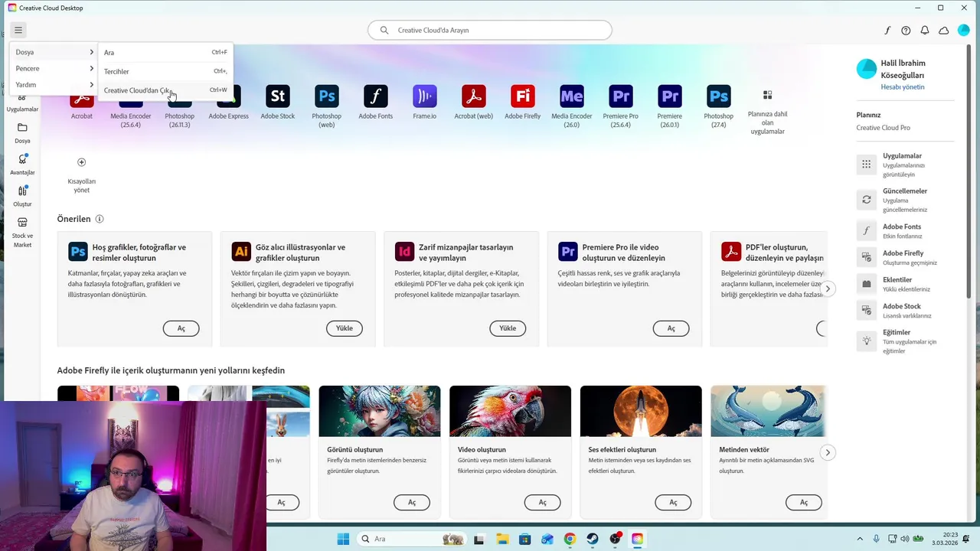The image size is (980, 551).
Task: Expand the Pencere submenu
Action: click(x=54, y=68)
